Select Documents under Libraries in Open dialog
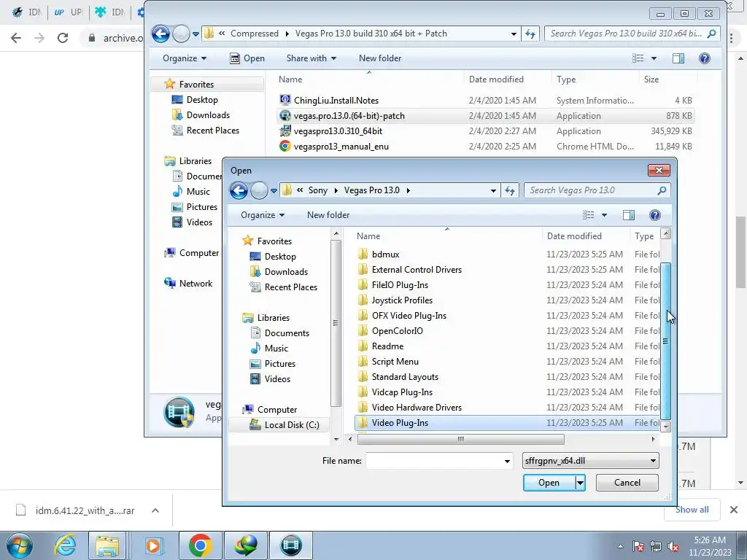 click(287, 333)
